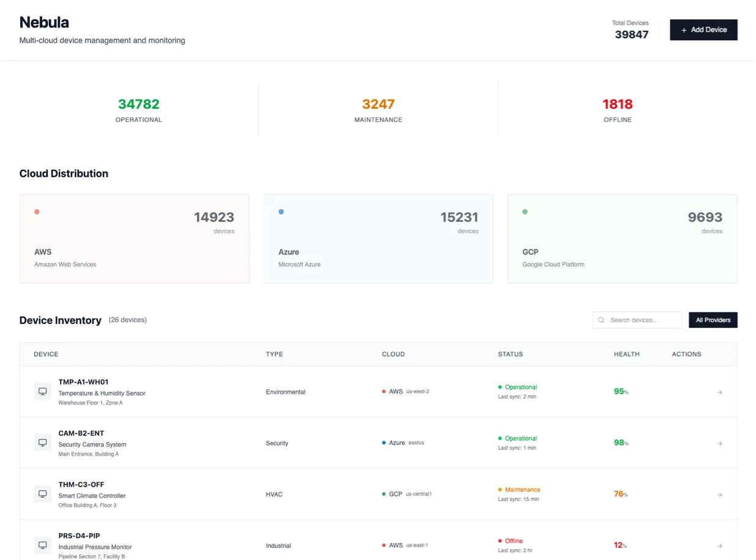Screen dimensions: 756x560
Task: Select device name PRS-D4-PIP
Action: pos(80,536)
